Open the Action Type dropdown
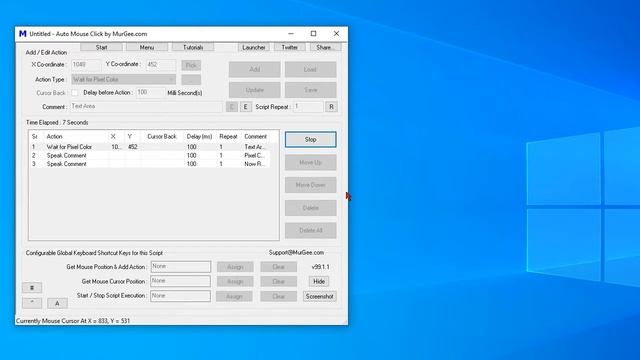This screenshot has height=360, width=640. [x=123, y=79]
